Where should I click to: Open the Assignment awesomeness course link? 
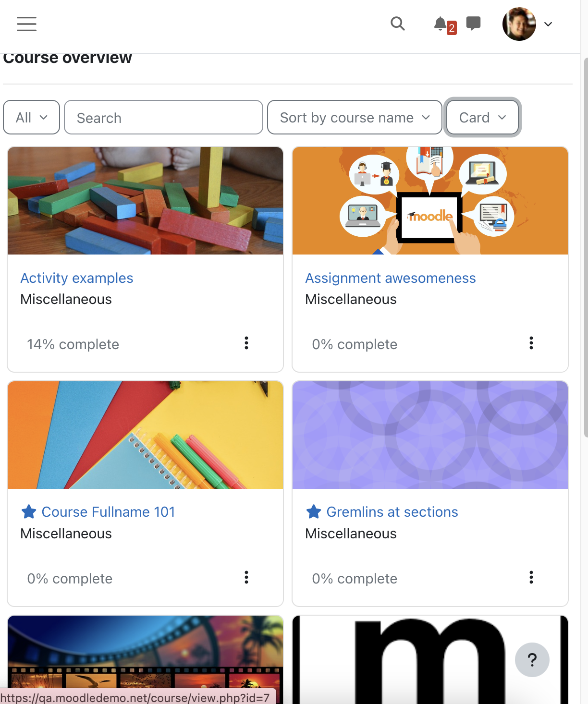pyautogui.click(x=391, y=278)
